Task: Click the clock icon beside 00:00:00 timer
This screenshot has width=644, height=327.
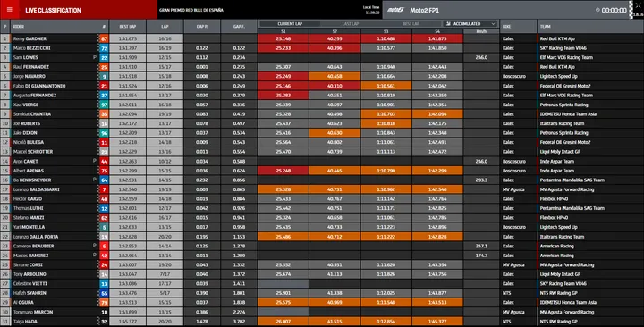Action: point(597,10)
